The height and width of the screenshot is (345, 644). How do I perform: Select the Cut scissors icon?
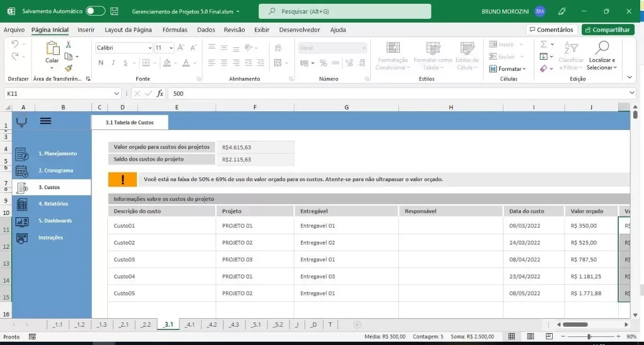[69, 45]
